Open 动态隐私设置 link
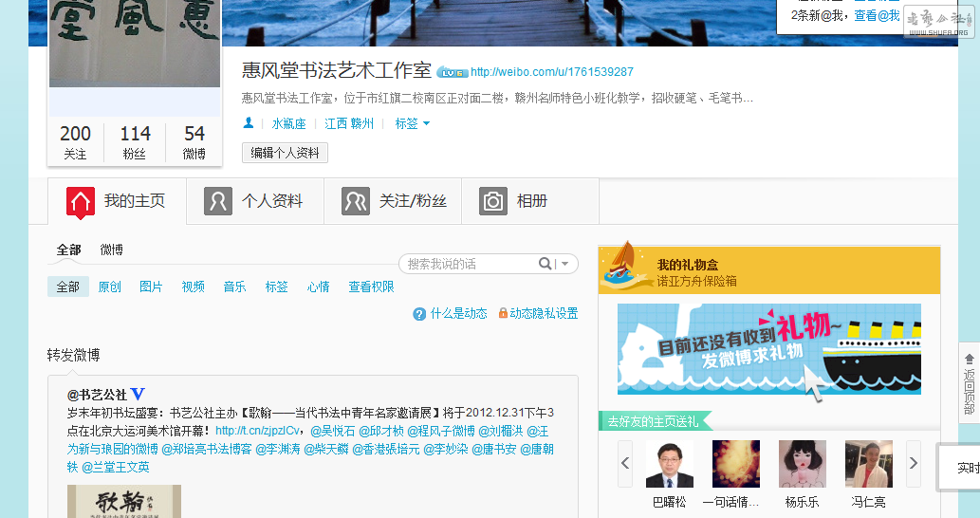 tap(544, 314)
